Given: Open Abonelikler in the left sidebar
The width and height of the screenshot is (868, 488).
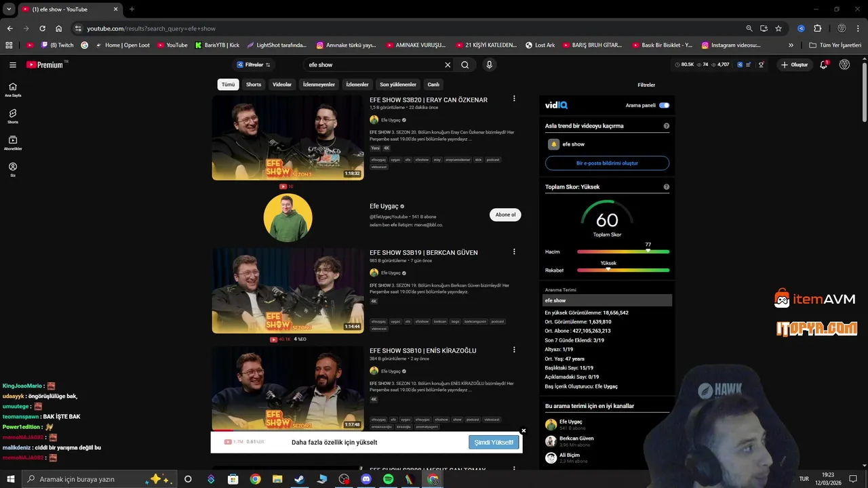Looking at the screenshot, I should click(x=13, y=143).
